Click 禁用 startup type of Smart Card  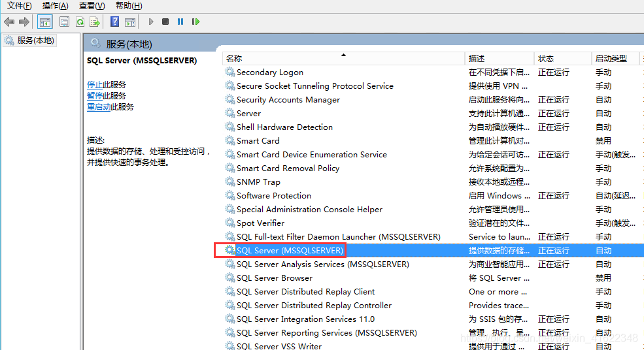point(603,141)
